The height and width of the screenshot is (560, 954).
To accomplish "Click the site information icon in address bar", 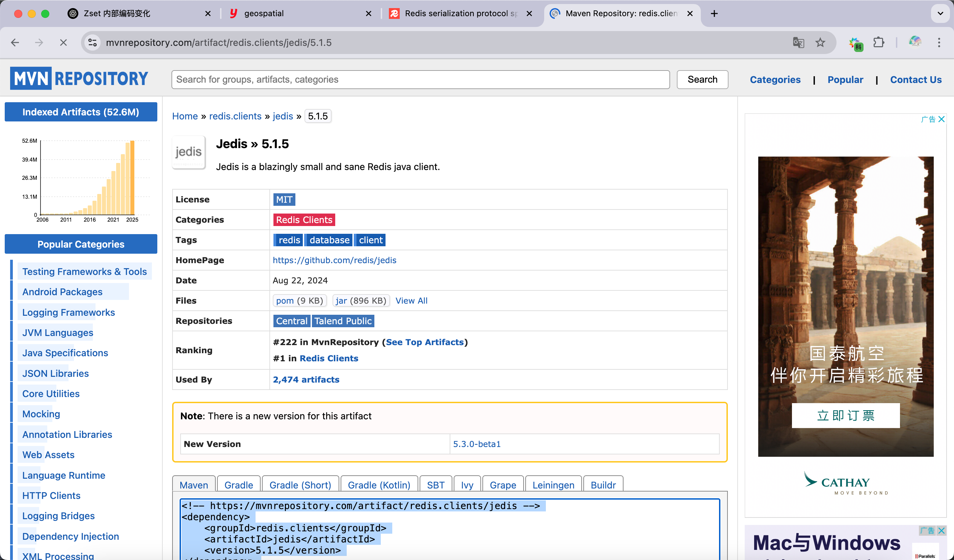I will [91, 43].
